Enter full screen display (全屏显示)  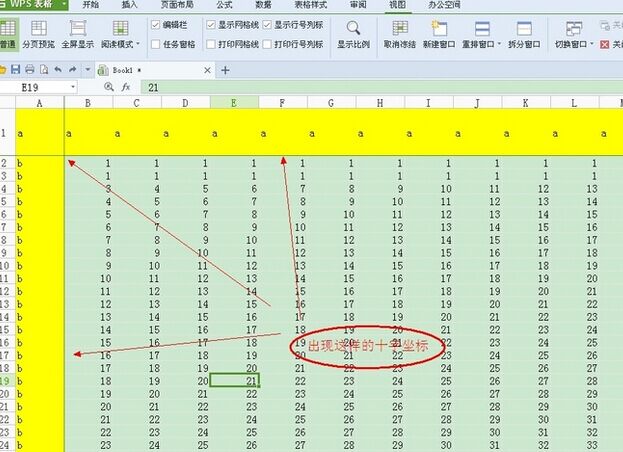(x=77, y=34)
